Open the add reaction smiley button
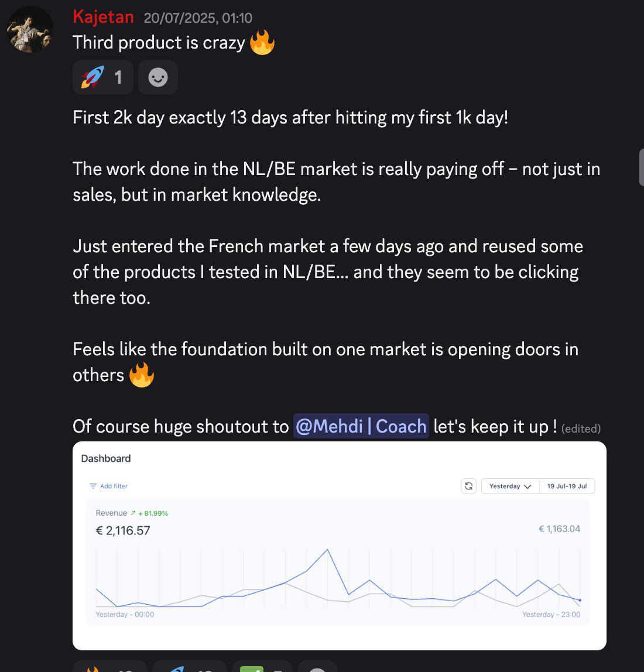This screenshot has height=672, width=644. coord(158,77)
